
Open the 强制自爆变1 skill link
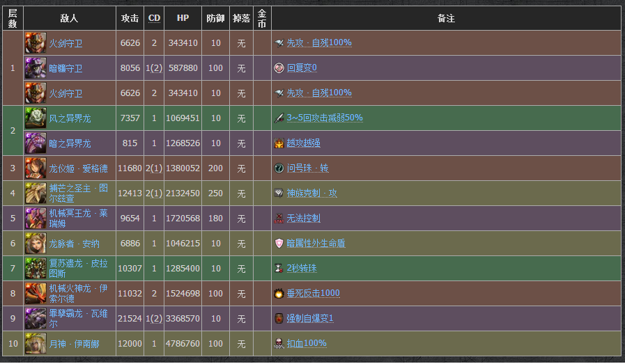(x=310, y=319)
